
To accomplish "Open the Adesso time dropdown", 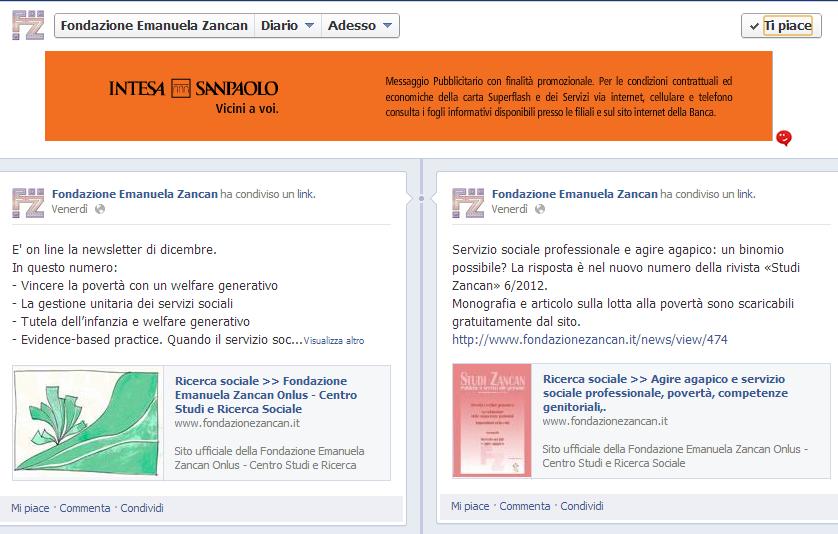I will [x=361, y=26].
